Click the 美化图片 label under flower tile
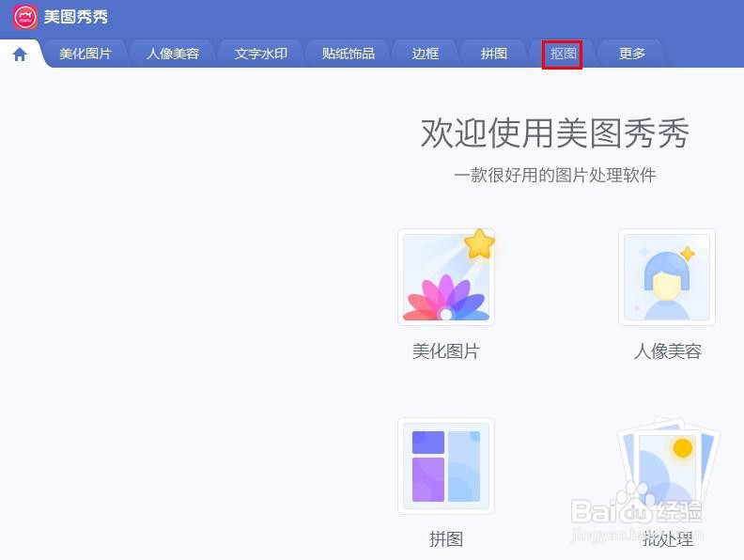Viewport: 744px width, 560px height. (446, 351)
